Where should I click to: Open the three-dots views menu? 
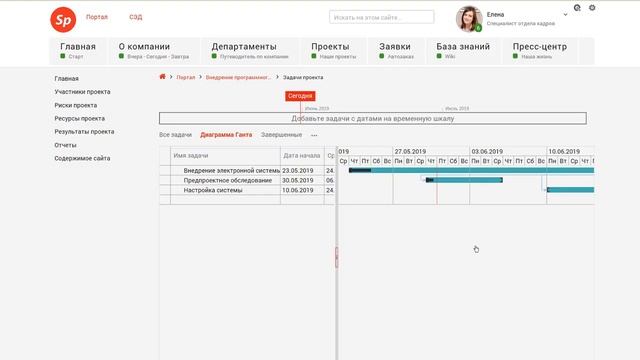pos(314,135)
